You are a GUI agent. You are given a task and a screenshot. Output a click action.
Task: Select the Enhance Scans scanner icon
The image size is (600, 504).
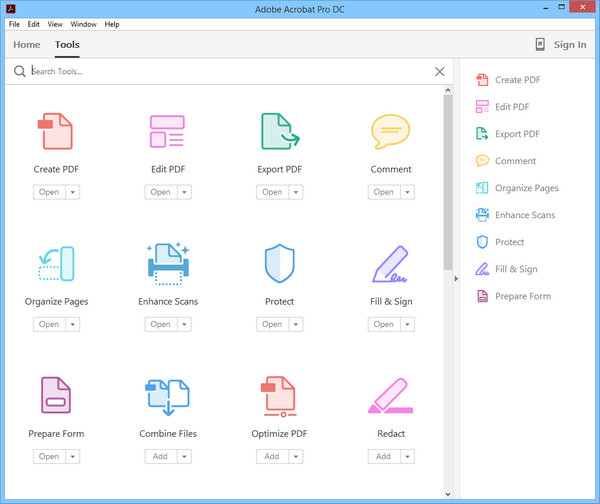[x=167, y=264]
